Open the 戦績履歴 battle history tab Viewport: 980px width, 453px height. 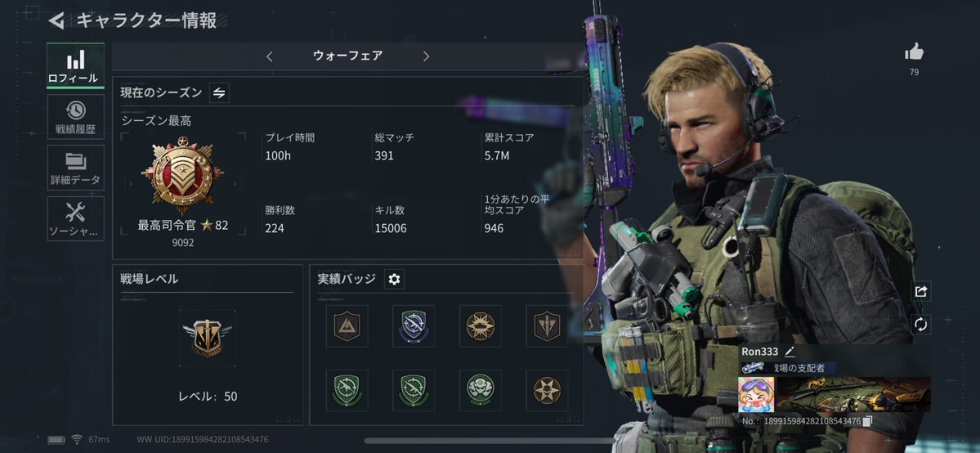point(76,117)
